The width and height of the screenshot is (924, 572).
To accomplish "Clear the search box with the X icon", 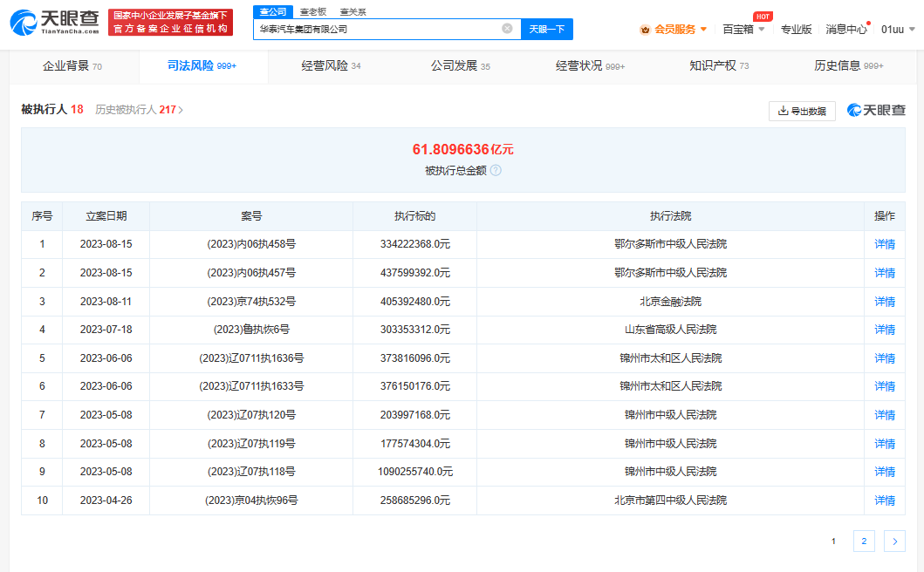I will click(x=507, y=28).
